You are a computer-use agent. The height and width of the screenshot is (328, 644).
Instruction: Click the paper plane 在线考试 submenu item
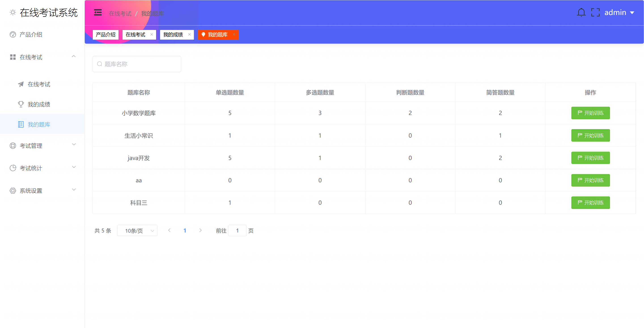[x=39, y=84]
